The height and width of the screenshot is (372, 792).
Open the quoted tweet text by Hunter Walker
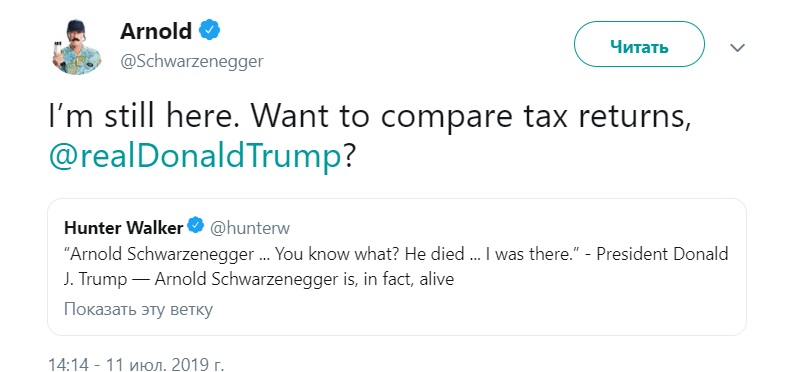pyautogui.click(x=396, y=266)
